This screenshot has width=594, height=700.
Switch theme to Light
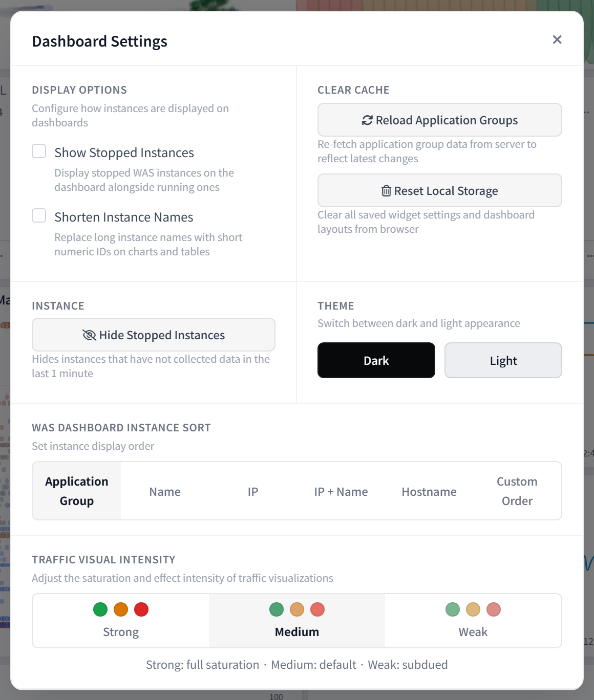point(503,360)
